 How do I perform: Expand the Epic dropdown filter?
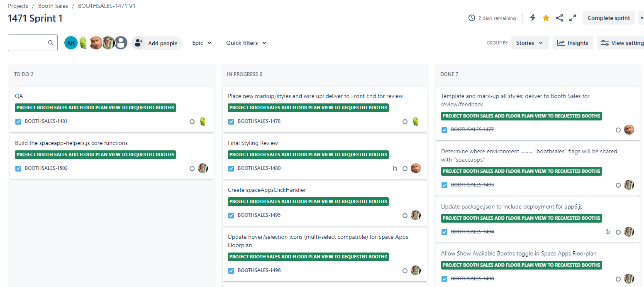click(x=202, y=43)
